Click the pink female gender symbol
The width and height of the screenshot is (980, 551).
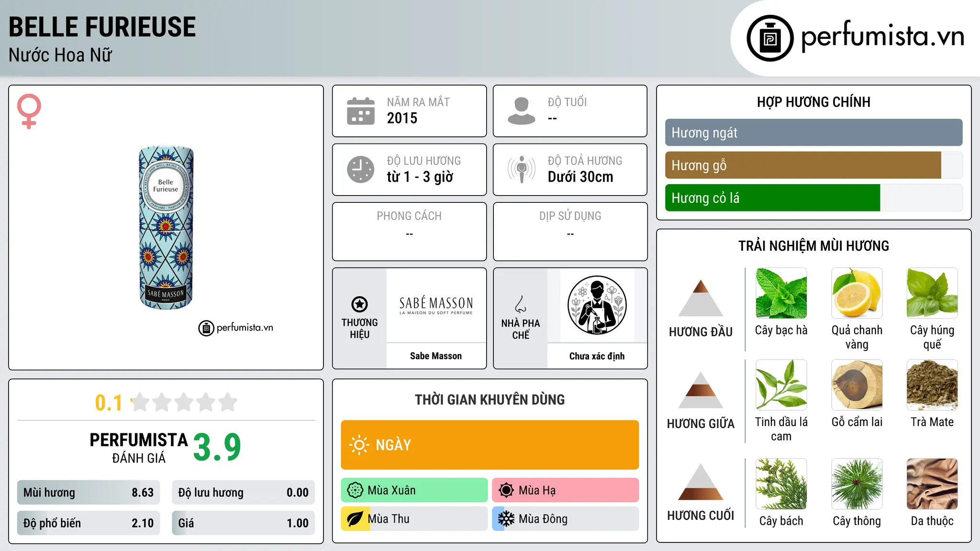(x=29, y=111)
